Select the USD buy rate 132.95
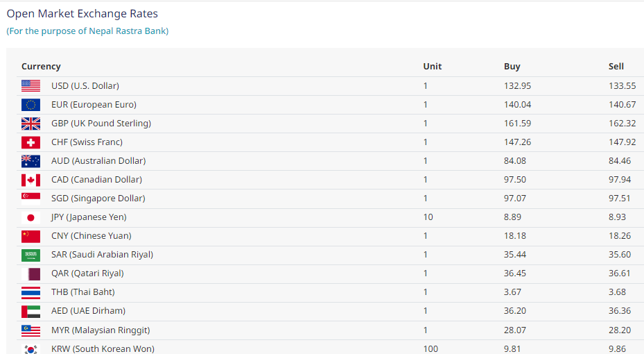This screenshot has width=644, height=354. click(x=517, y=86)
